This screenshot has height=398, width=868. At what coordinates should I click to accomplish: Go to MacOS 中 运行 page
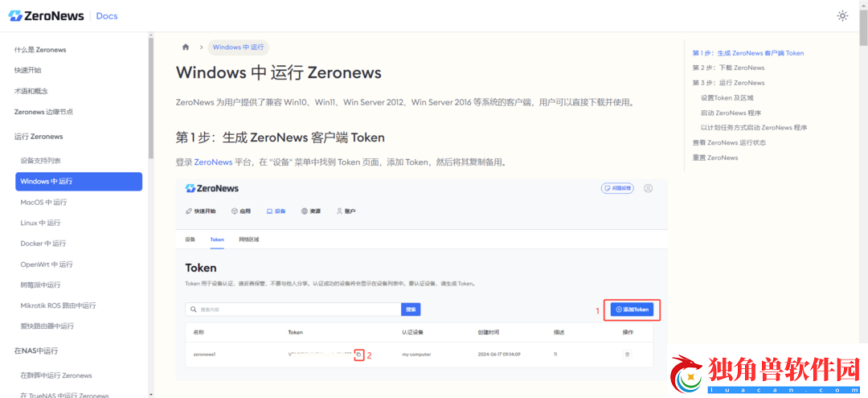43,202
